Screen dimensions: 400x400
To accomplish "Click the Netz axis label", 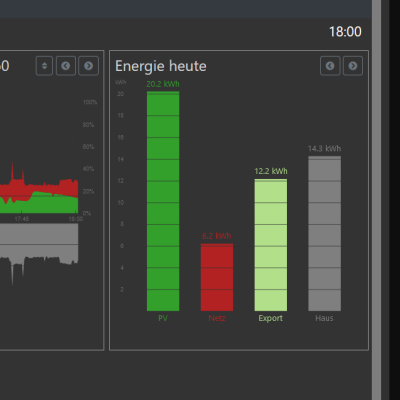I will (217, 318).
